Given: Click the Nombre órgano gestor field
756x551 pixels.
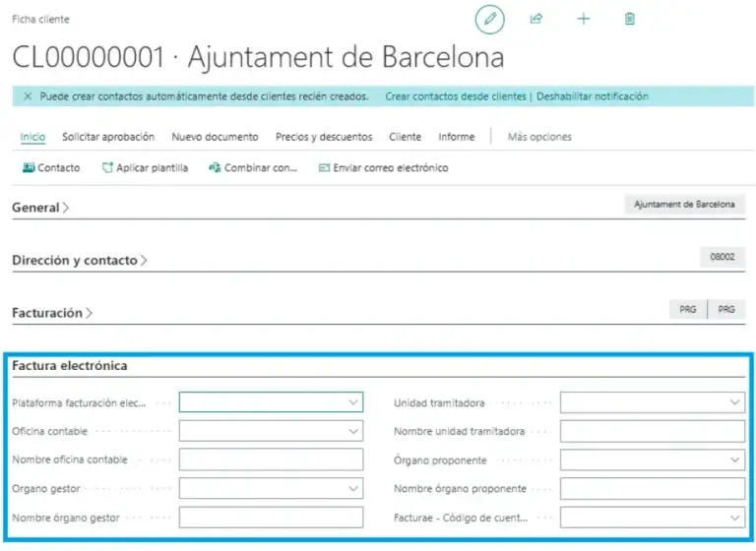Looking at the screenshot, I should point(271,518).
